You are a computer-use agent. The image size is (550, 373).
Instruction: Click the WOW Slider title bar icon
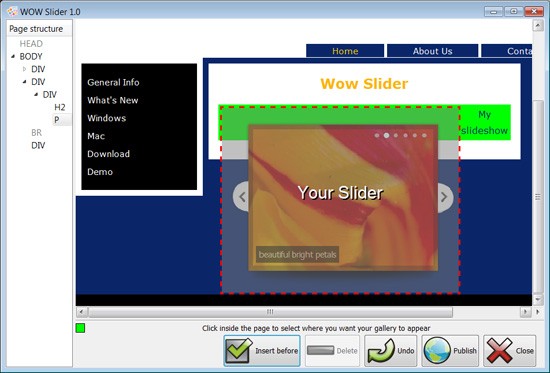tap(13, 12)
